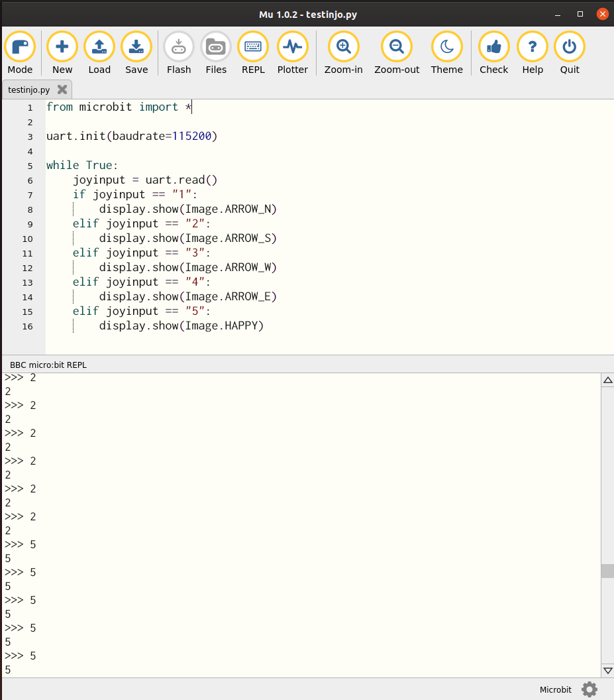Zoom-out the editor text
Image resolution: width=614 pixels, height=700 pixels.
click(x=397, y=52)
